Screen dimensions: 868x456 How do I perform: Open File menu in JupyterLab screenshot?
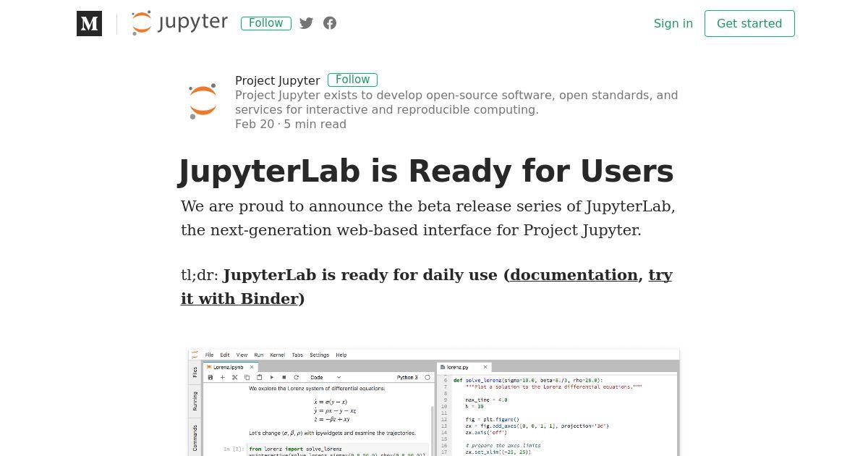point(209,355)
